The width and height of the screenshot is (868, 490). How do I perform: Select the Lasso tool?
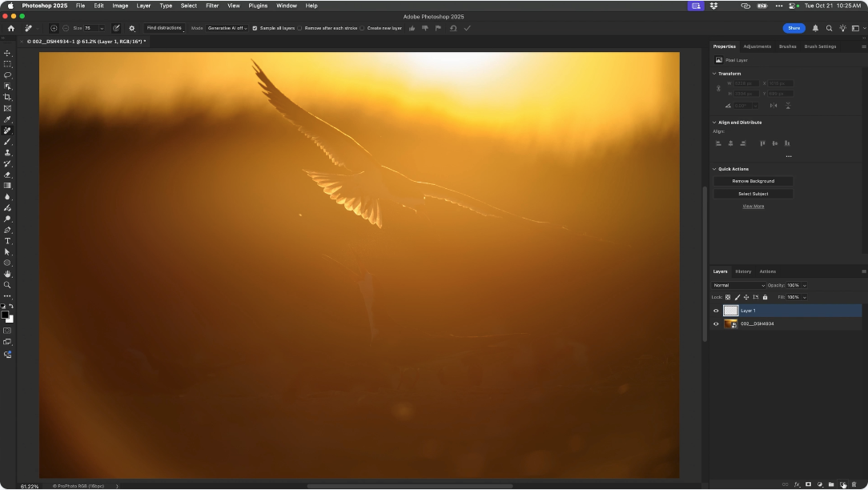click(7, 75)
